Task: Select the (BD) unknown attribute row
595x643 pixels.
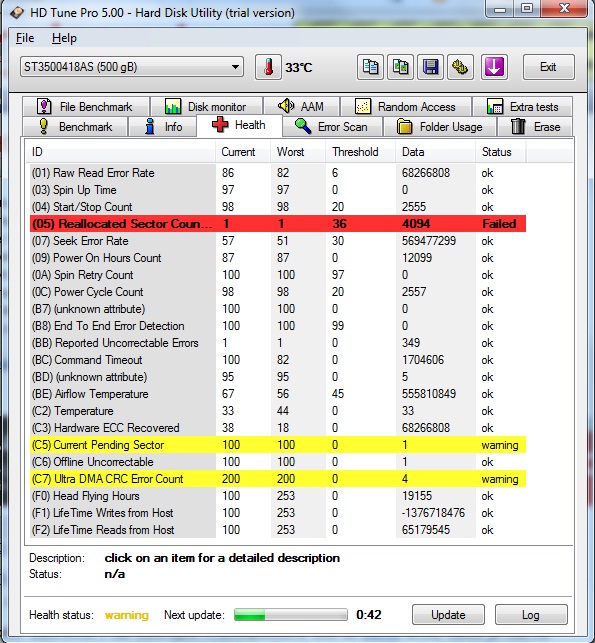Action: click(x=278, y=377)
